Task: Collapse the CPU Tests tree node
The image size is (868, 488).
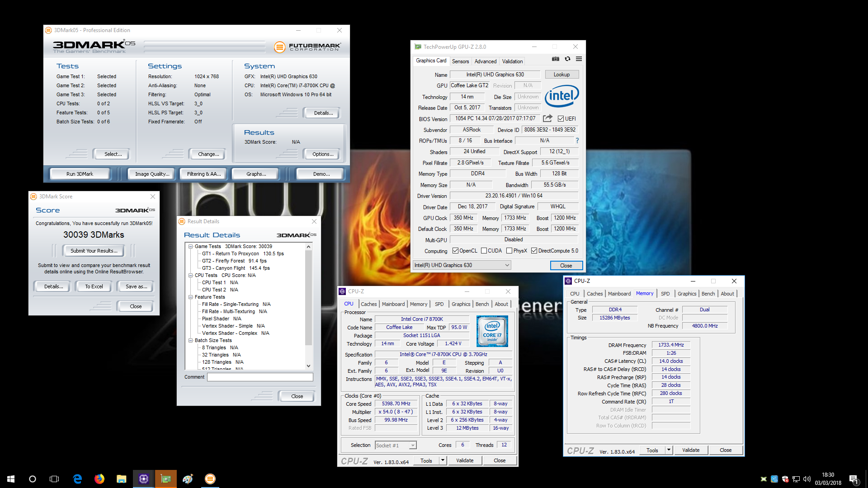Action: click(x=191, y=276)
